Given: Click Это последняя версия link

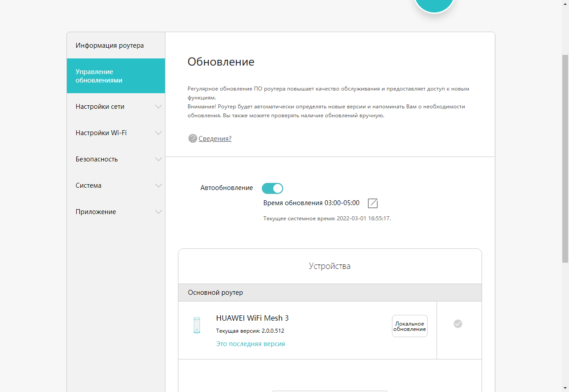Looking at the screenshot, I should pos(251,344).
